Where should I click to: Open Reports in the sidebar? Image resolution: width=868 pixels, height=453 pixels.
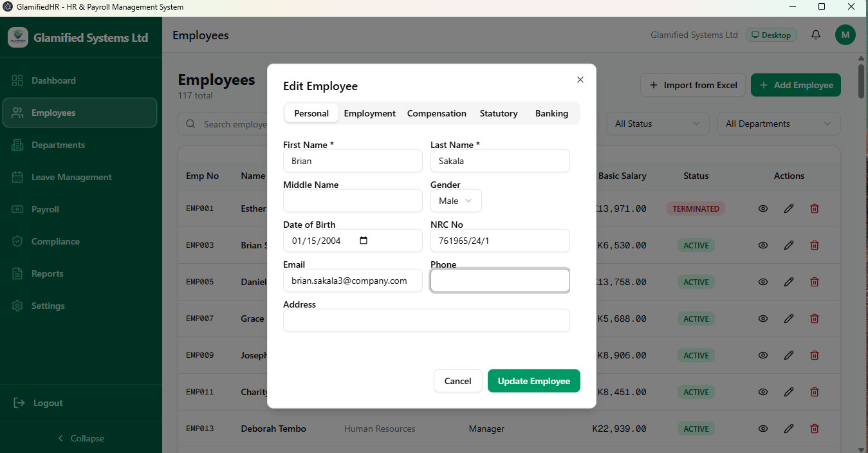80,273
